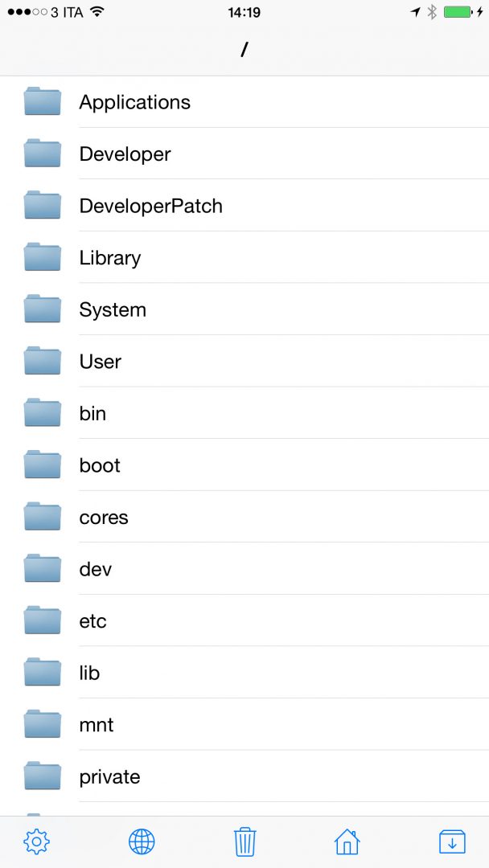Screen dimensions: 489x868
Task: Open the User folder
Action: click(x=100, y=362)
